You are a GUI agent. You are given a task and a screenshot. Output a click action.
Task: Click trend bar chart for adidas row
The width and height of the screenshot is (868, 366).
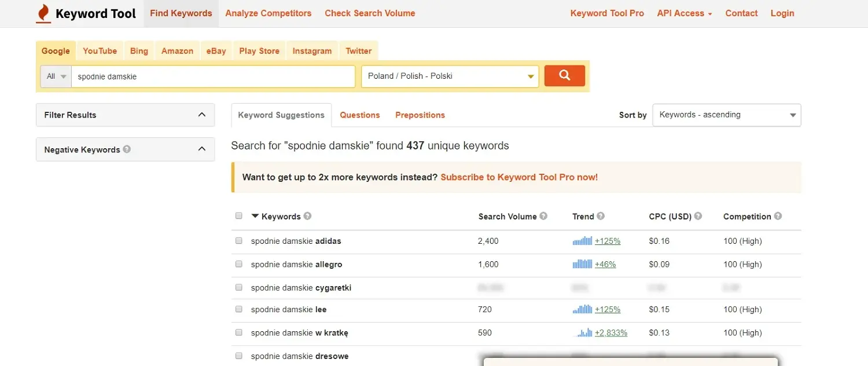pyautogui.click(x=582, y=241)
